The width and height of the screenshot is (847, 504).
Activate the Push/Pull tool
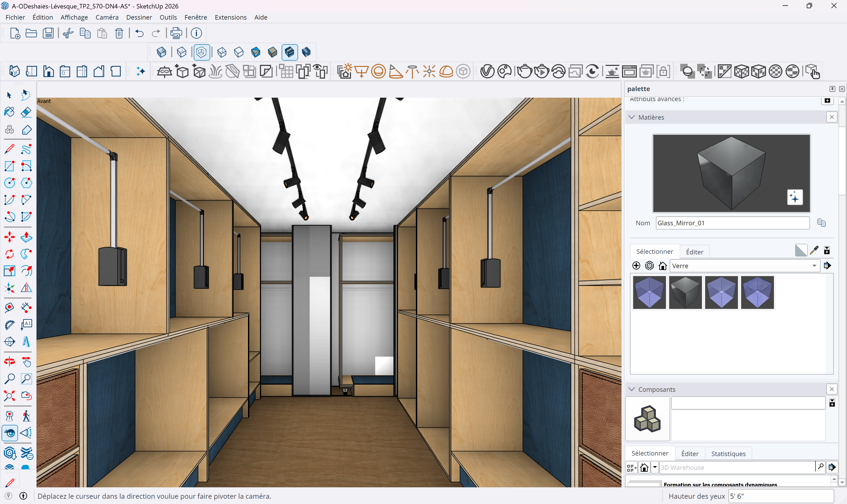pos(26,237)
